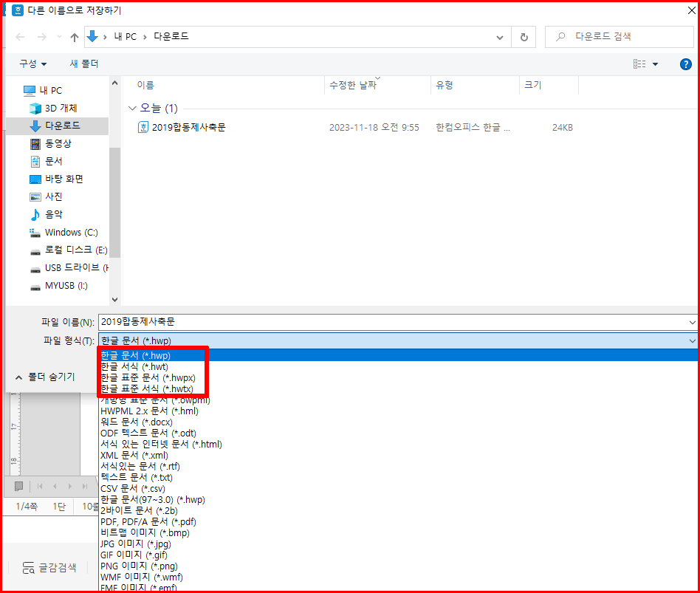The width and height of the screenshot is (700, 593).
Task: Choose 비트맵 이미지 (*.bmp) format
Action: click(145, 533)
